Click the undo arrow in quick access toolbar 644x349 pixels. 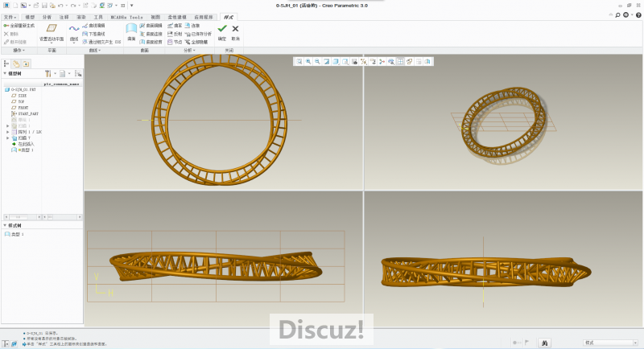pyautogui.click(x=62, y=6)
